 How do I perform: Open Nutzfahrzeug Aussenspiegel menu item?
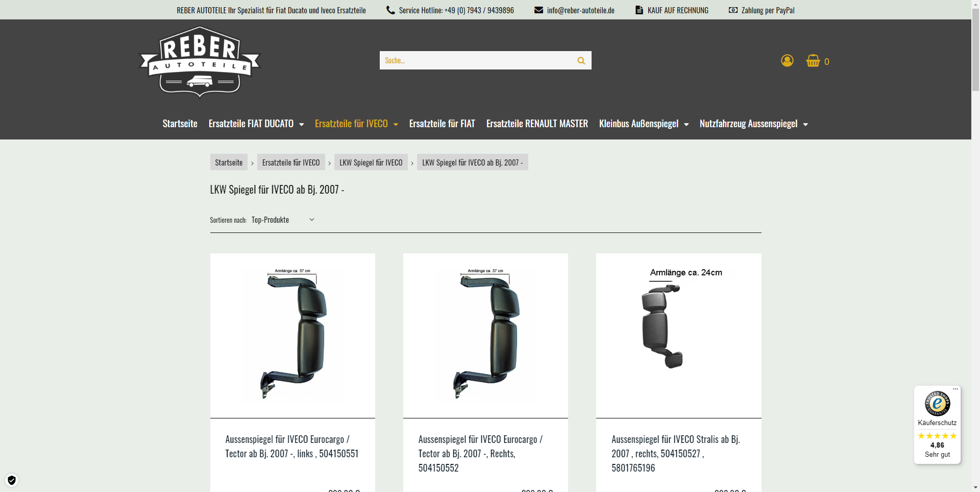(x=748, y=124)
